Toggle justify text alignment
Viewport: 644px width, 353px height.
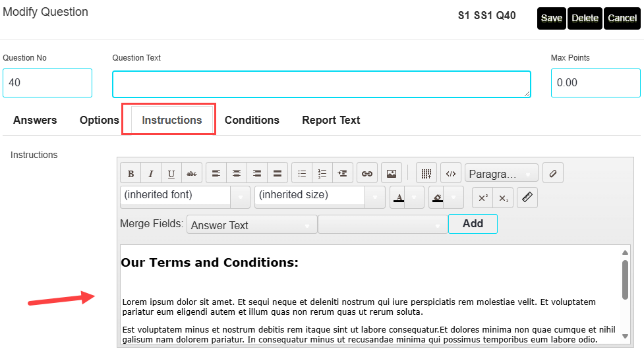[x=278, y=174]
